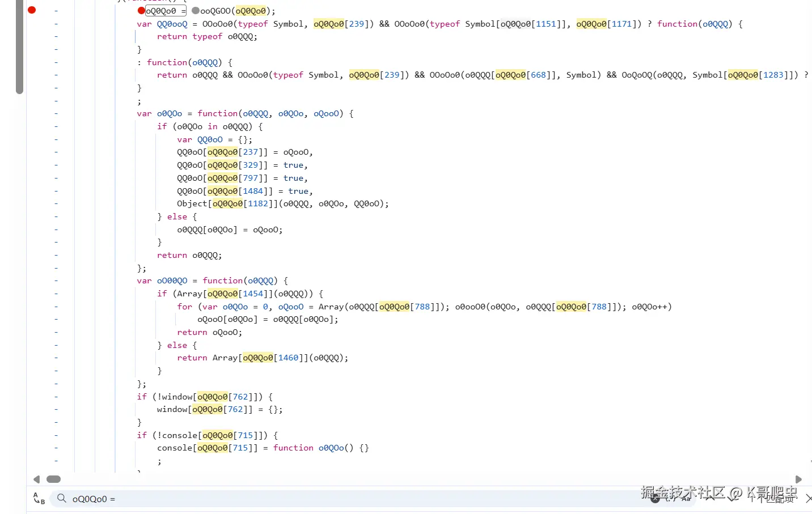The height and width of the screenshot is (514, 812).
Task: Click the index number "1484" in the code
Action: [253, 191]
